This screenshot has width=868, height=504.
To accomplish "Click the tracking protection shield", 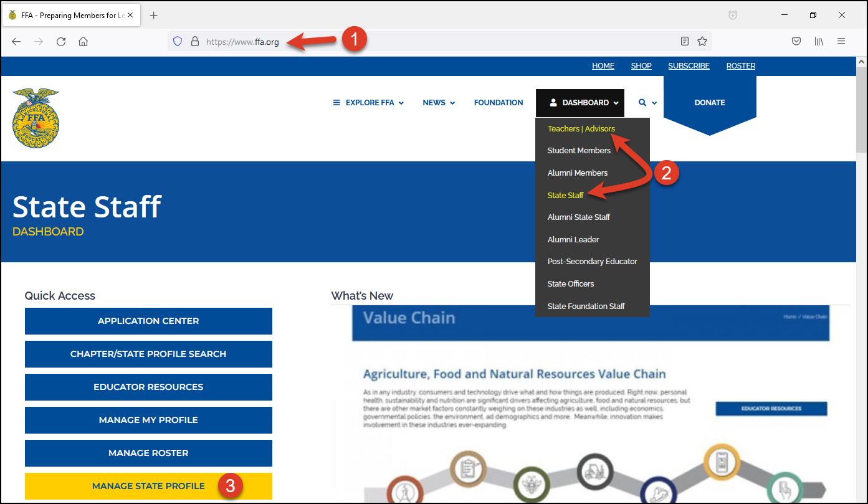I will [x=178, y=40].
